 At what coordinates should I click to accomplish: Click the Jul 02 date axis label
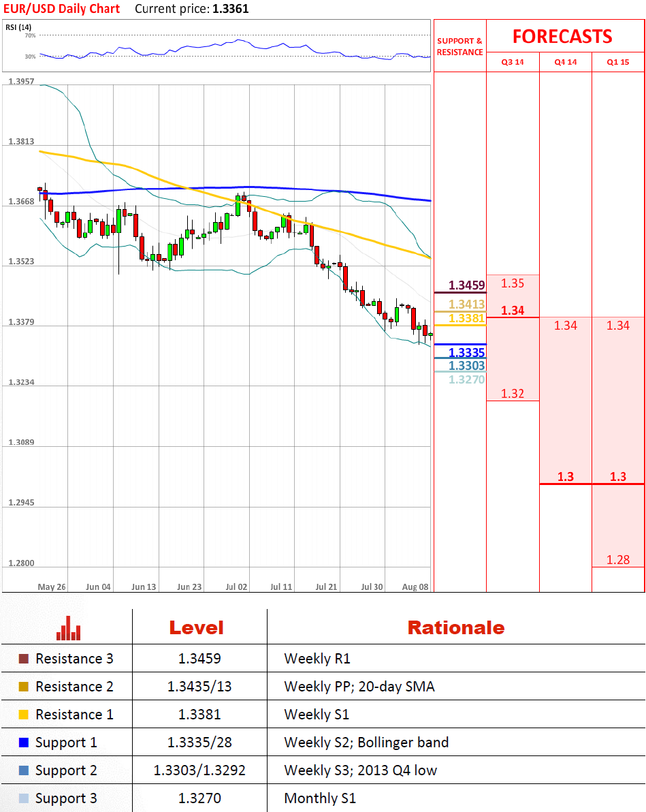coord(237,587)
